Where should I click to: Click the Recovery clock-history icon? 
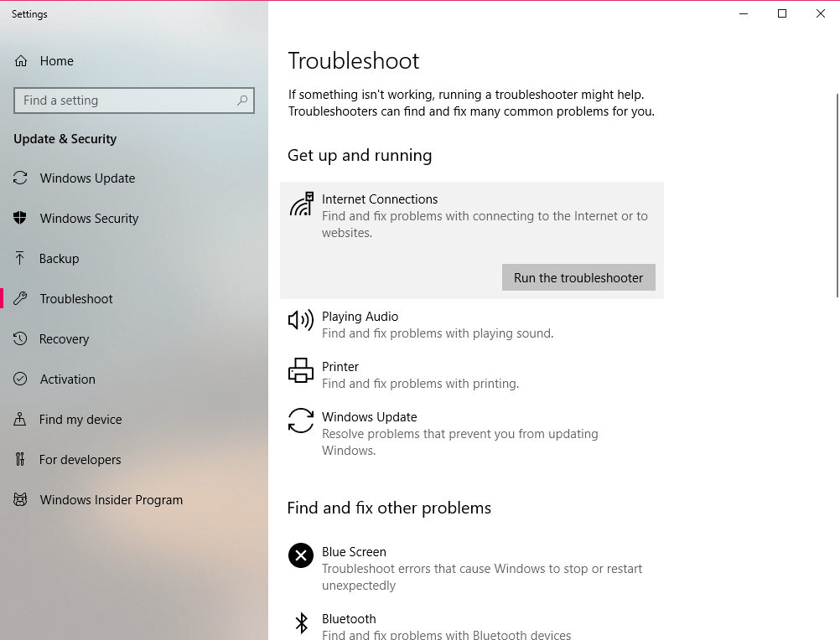[20, 338]
